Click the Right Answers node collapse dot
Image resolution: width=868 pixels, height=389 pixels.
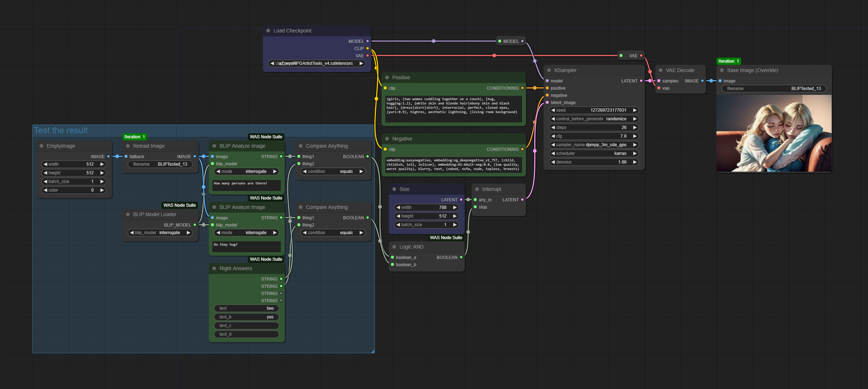click(214, 268)
